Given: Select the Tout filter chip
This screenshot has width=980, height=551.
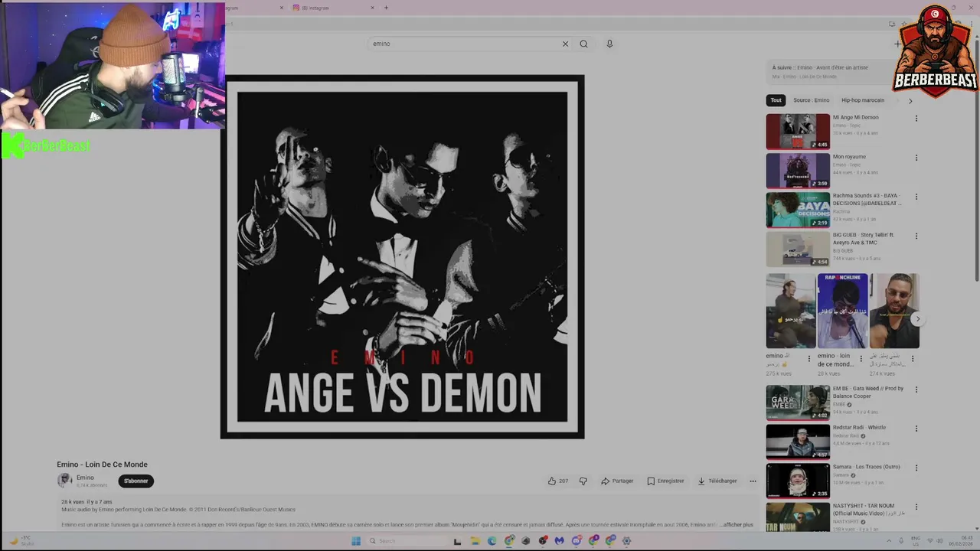Looking at the screenshot, I should click(x=776, y=100).
